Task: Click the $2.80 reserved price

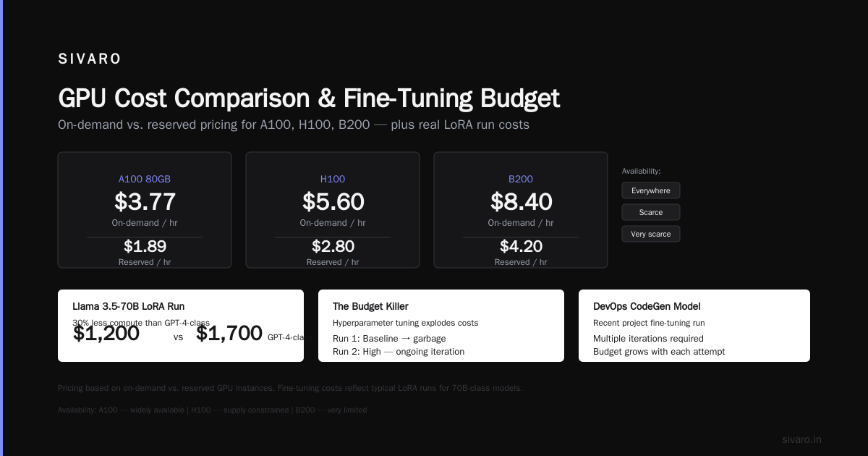Action: (333, 246)
